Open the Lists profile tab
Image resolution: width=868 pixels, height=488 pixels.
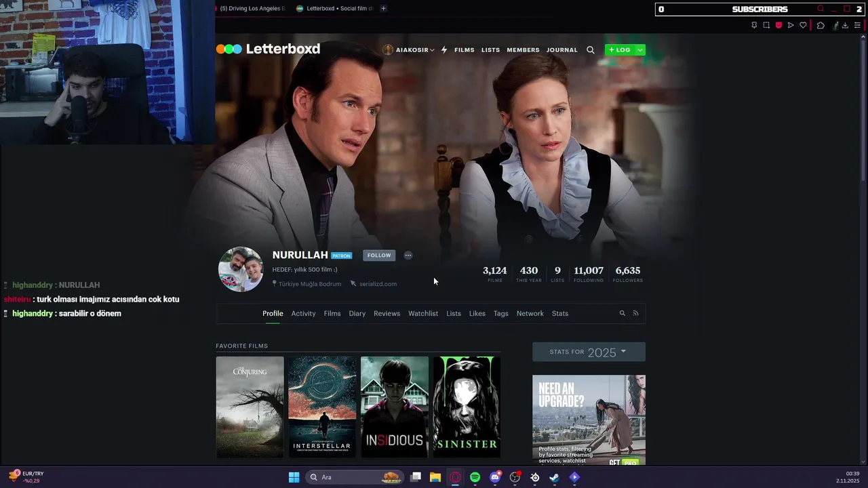point(454,313)
